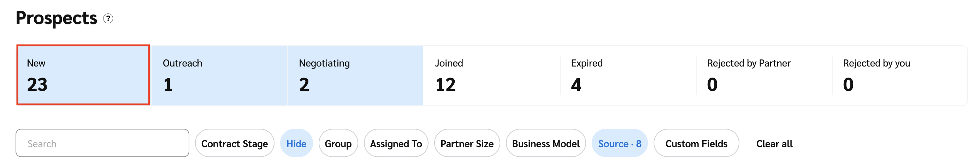980x167 pixels.
Task: Toggle the Hide filter chip
Action: click(296, 143)
